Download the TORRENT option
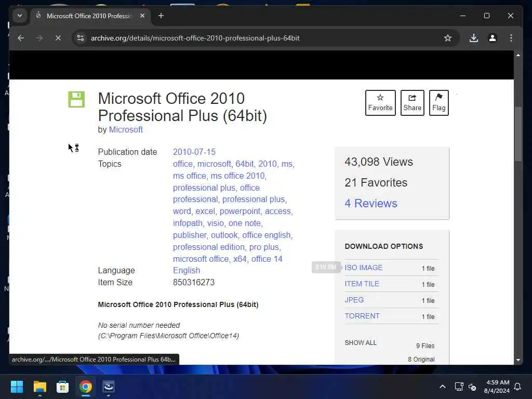Viewport: 532px width, 399px height. (x=362, y=316)
